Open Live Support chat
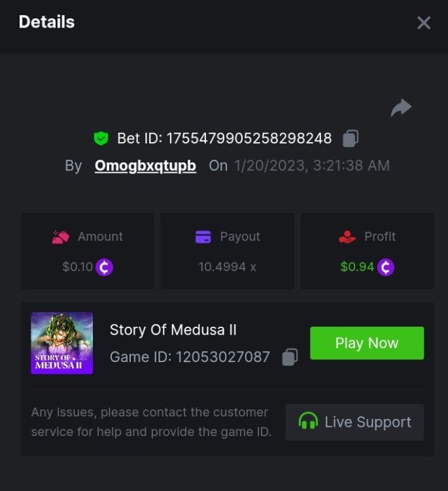This screenshot has width=448, height=491. (x=354, y=422)
